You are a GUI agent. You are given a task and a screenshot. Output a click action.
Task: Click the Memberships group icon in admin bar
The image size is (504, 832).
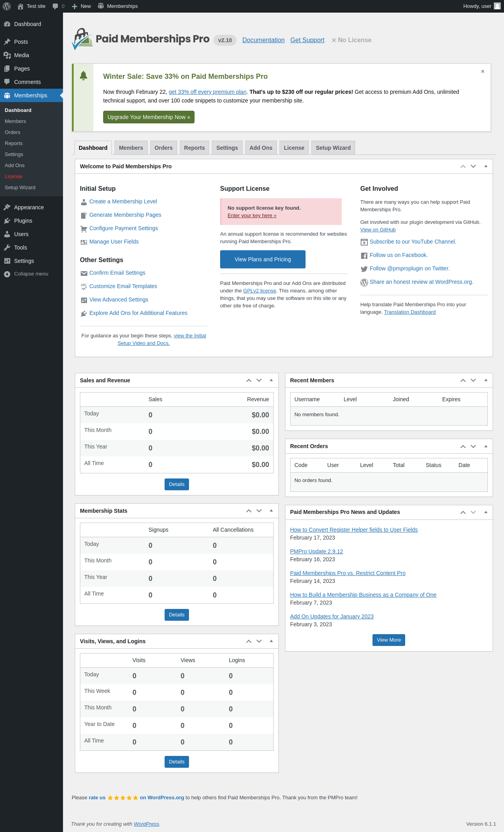coord(101,6)
